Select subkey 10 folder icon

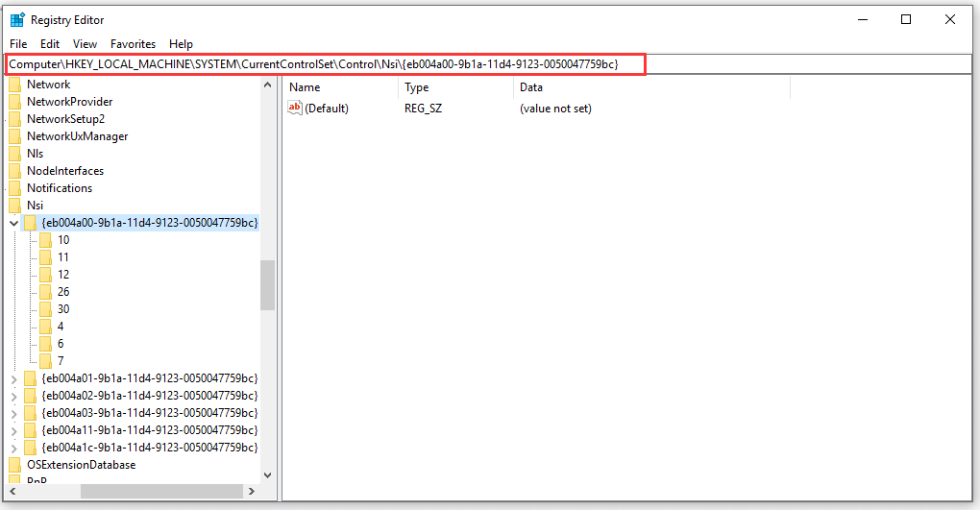pyautogui.click(x=45, y=240)
